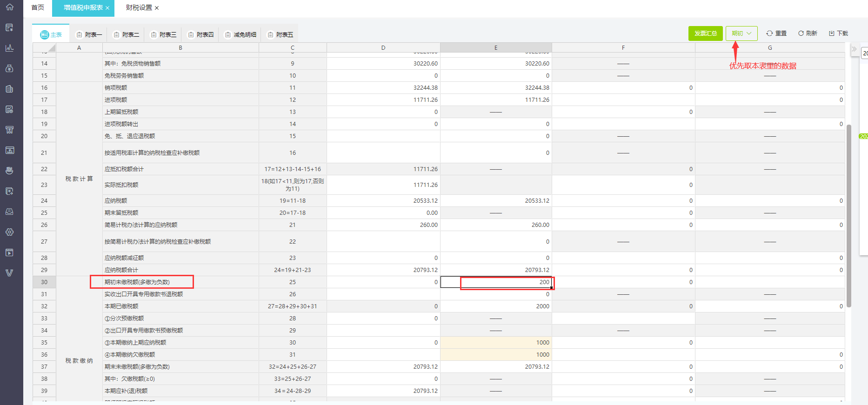Open the video player icon in sidebar

(x=9, y=252)
